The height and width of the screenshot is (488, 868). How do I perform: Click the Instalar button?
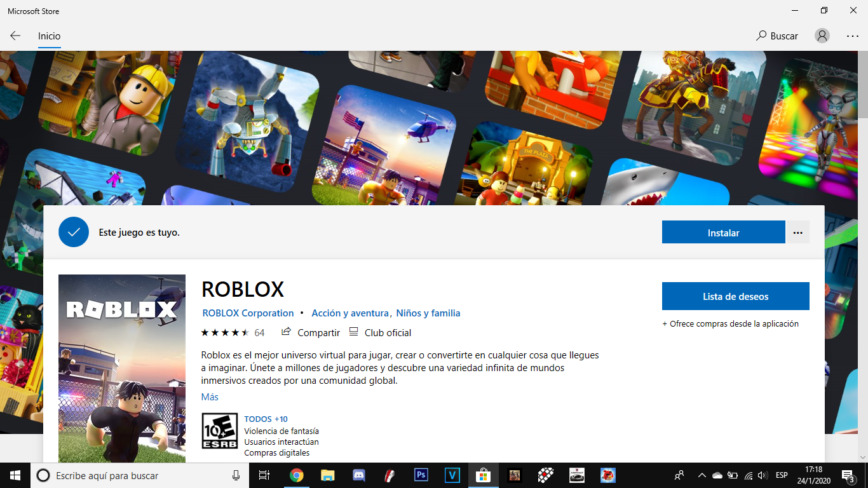click(x=724, y=233)
